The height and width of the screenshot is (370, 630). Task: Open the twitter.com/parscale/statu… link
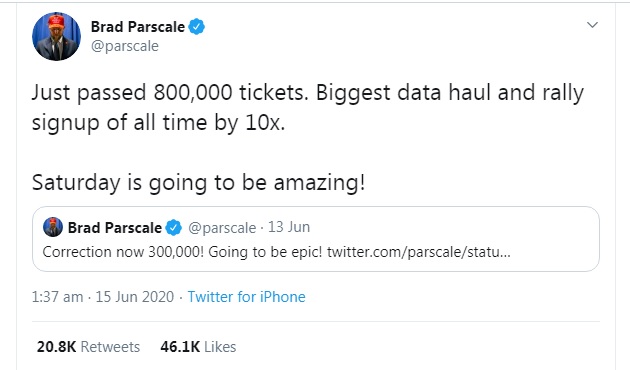click(419, 252)
